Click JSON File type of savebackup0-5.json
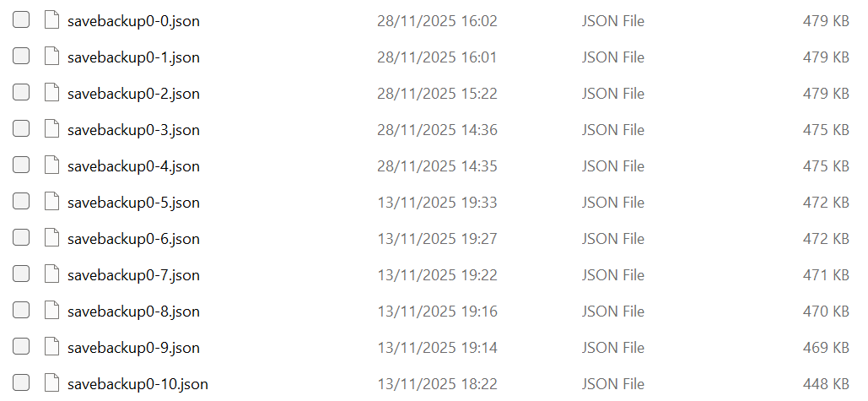This screenshot has width=868, height=401. [612, 203]
